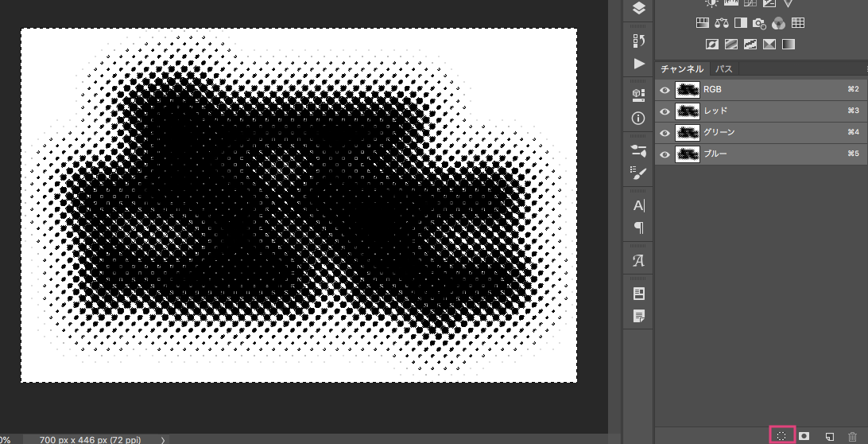Select the RGB channel thumbnail
The width and height of the screenshot is (868, 444).
tap(688, 90)
